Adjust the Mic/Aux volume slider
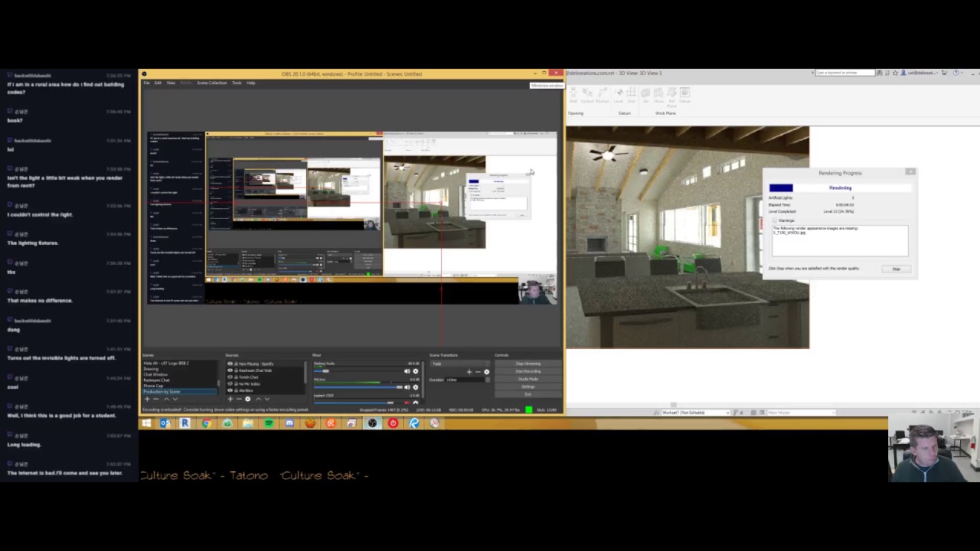This screenshot has height=551, width=980. [358, 387]
